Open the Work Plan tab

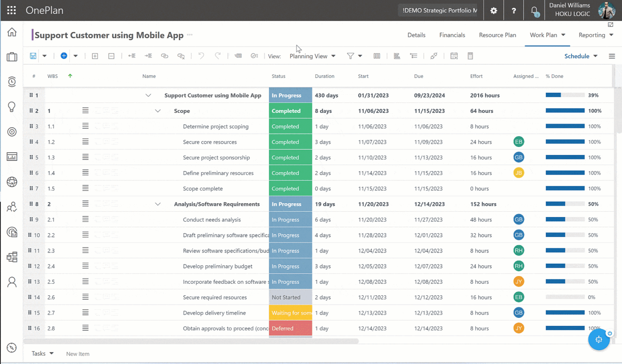(547, 35)
